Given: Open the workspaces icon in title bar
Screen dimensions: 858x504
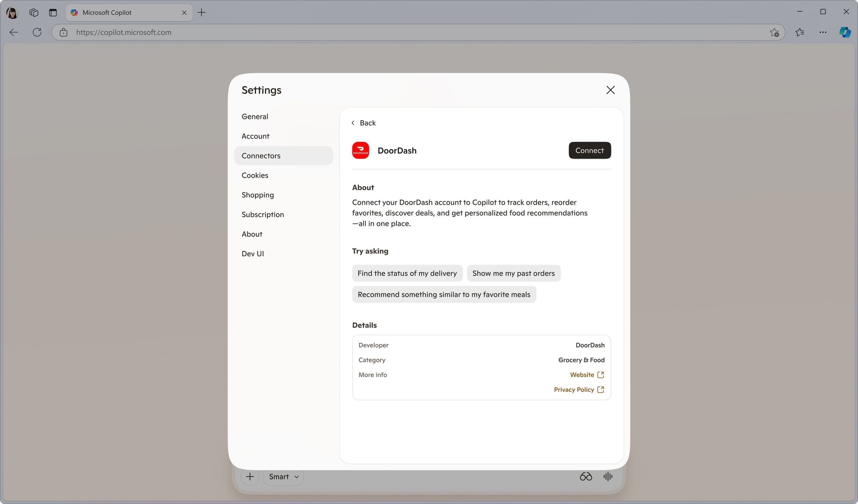Looking at the screenshot, I should (34, 13).
